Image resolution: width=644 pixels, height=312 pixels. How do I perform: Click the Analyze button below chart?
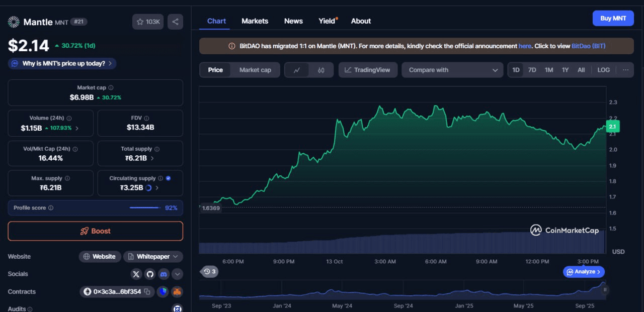click(x=584, y=272)
